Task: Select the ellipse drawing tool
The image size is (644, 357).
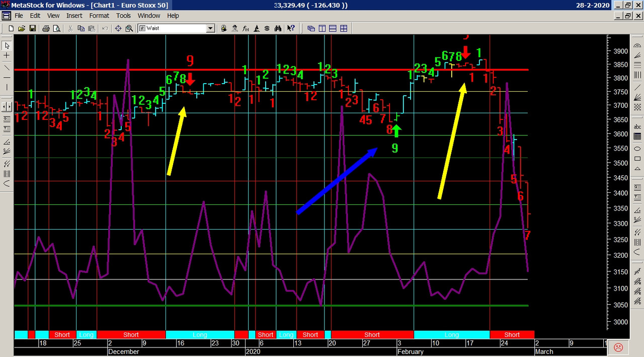Action: [x=637, y=149]
